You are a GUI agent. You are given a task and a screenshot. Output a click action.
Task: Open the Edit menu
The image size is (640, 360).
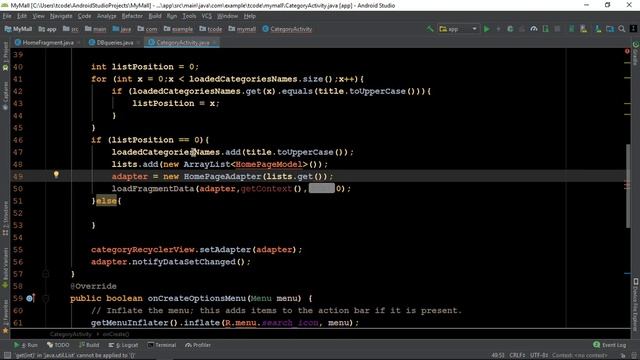coord(22,16)
